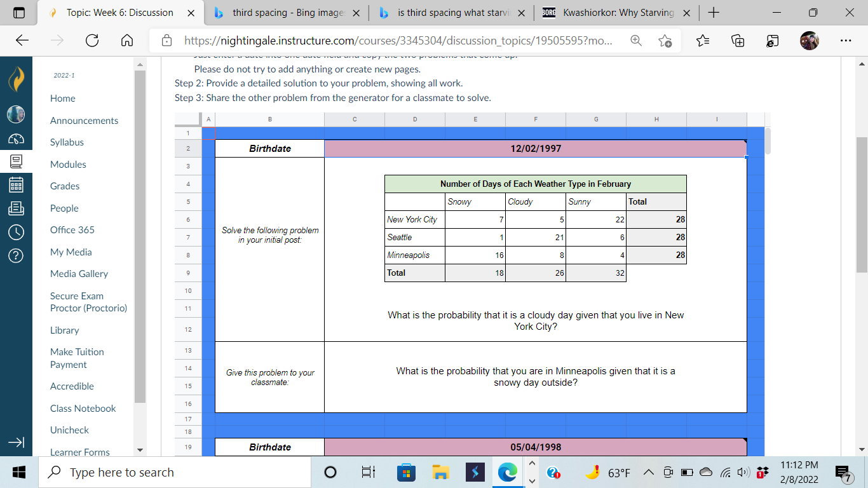Viewport: 868px width, 488px height.
Task: Open the Canvas Inbox icon
Action: (16, 208)
